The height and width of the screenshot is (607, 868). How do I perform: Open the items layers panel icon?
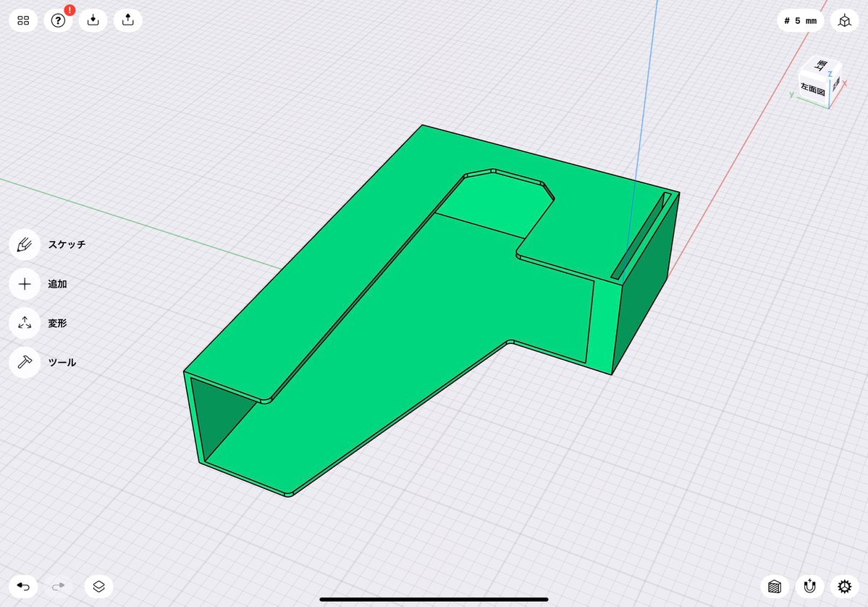click(98, 587)
